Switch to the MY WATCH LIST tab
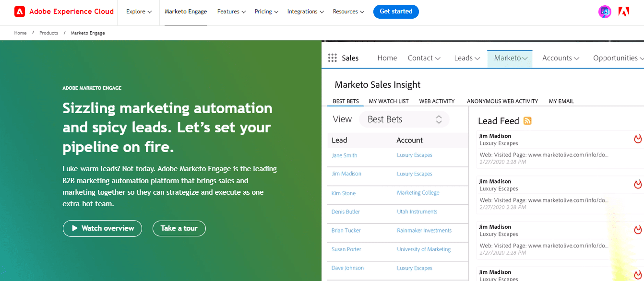644x281 pixels. coord(389,101)
